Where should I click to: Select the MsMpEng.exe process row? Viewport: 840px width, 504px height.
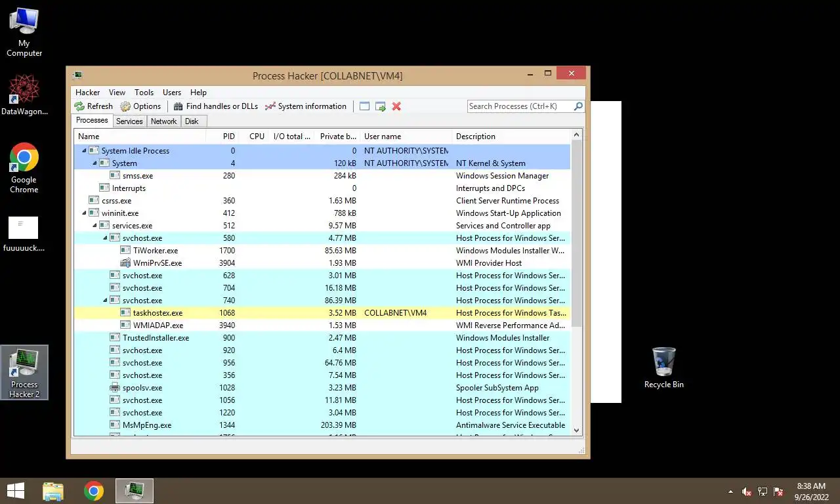tap(322, 425)
